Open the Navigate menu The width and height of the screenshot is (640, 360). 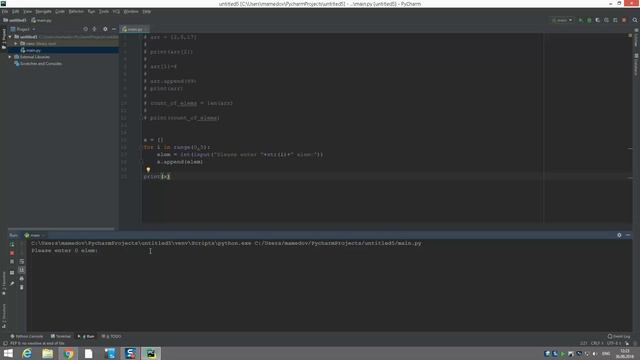point(43,11)
